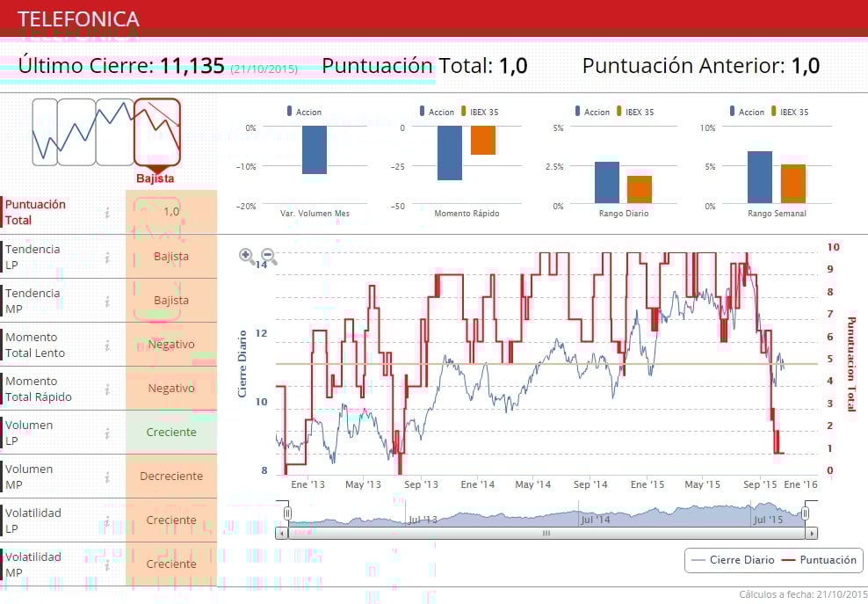Click the Bajista value for Tendencia LP

171,257
